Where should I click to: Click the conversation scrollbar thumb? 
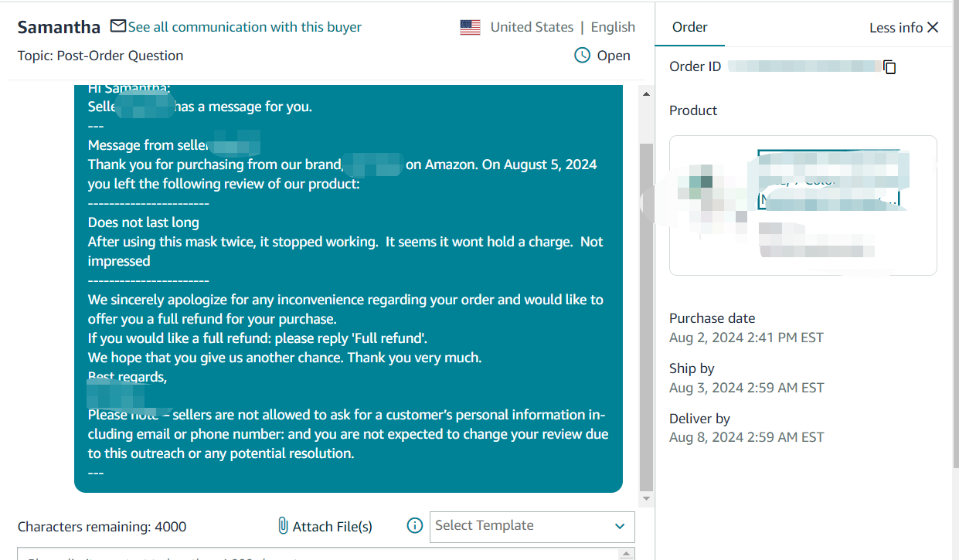pyautogui.click(x=647, y=317)
